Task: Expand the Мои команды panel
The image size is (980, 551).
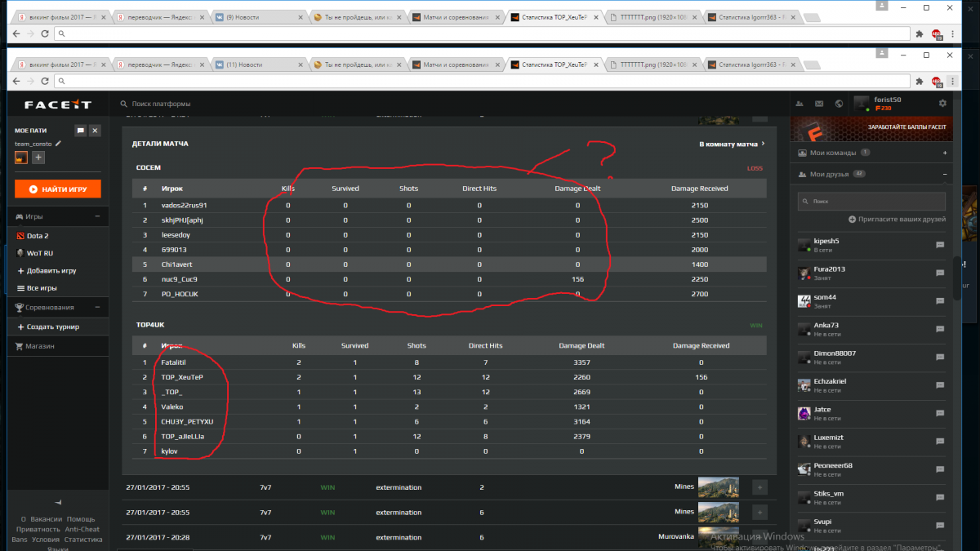Action: pos(944,153)
